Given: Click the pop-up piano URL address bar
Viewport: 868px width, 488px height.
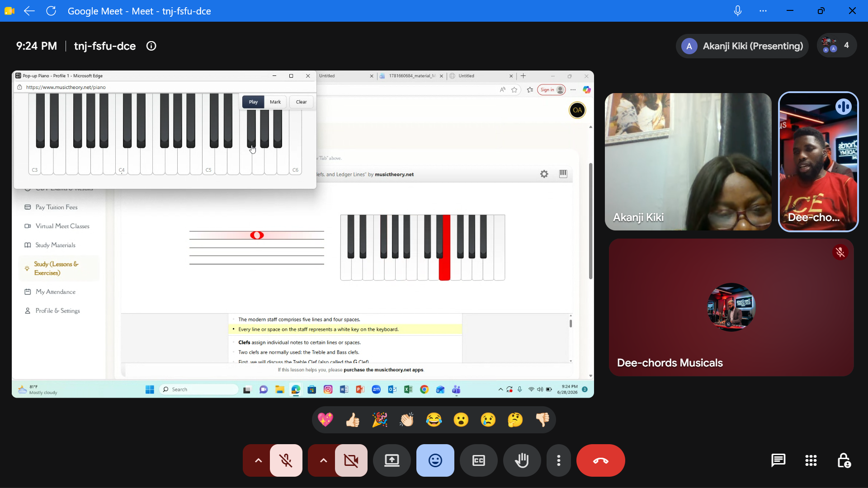Looking at the screenshot, I should click(165, 87).
